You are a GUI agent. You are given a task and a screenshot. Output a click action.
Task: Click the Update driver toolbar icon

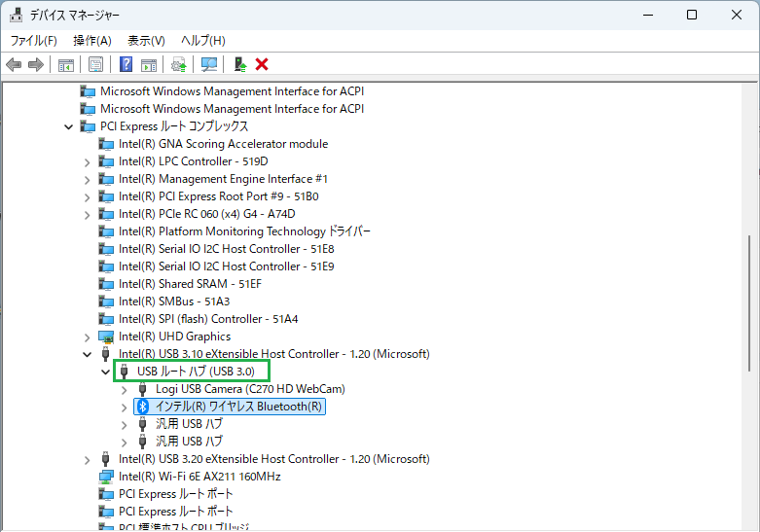click(179, 64)
